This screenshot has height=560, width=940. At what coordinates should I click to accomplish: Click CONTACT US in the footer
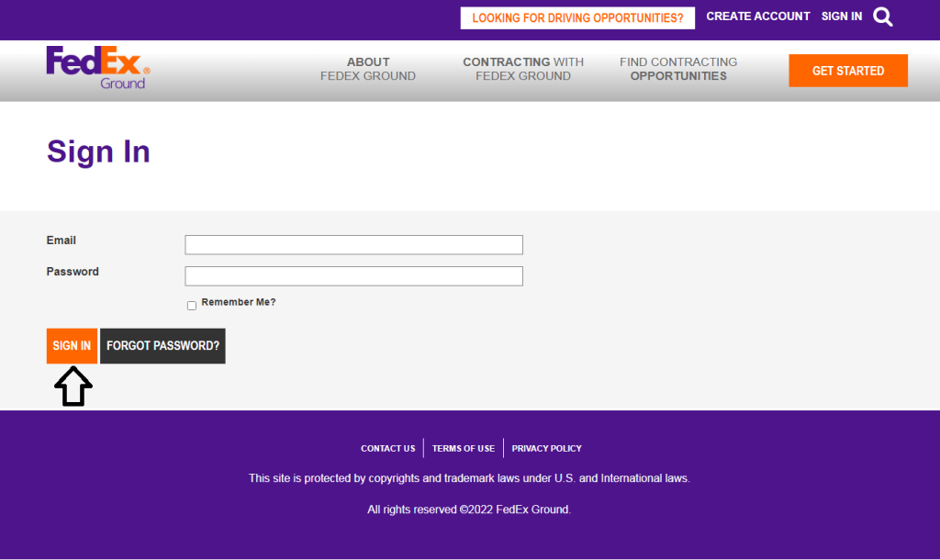(387, 448)
